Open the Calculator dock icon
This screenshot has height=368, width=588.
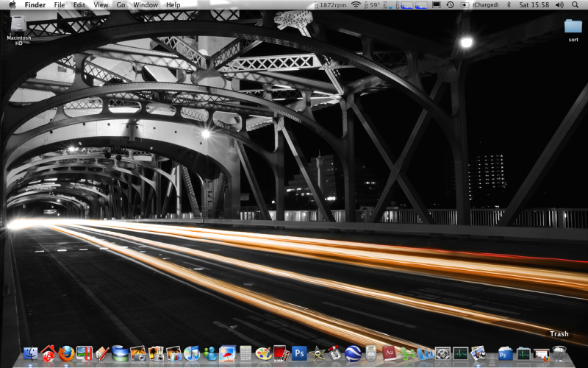point(245,354)
